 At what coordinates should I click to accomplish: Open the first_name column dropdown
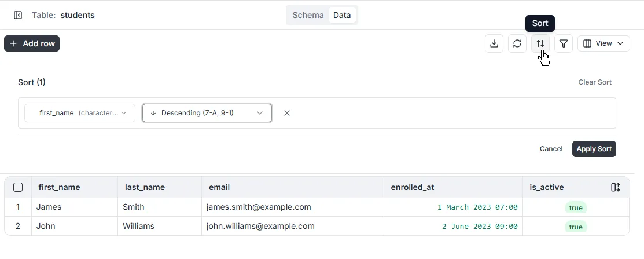(80, 113)
